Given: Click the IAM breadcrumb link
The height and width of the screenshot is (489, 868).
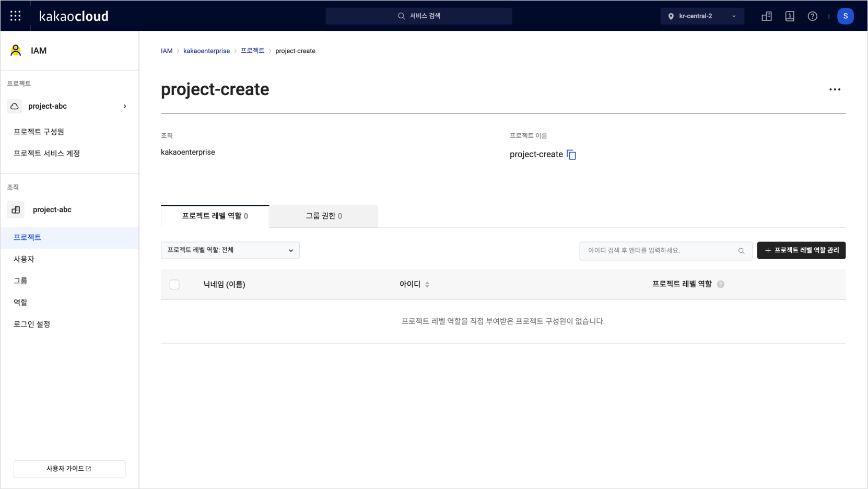Looking at the screenshot, I should (167, 51).
